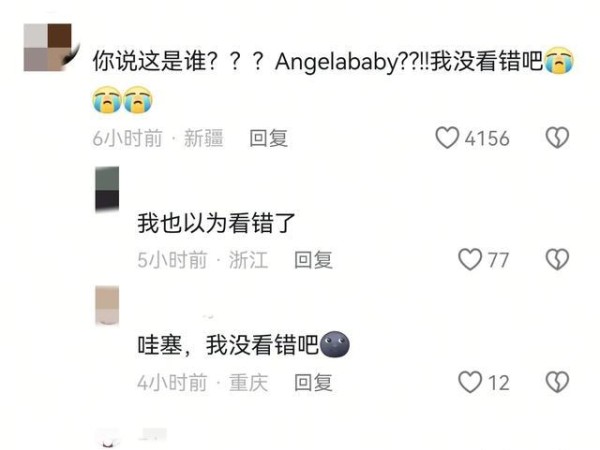Like the comment 哇塞，我没看错吧
The height and width of the screenshot is (450, 600).
coord(470,382)
